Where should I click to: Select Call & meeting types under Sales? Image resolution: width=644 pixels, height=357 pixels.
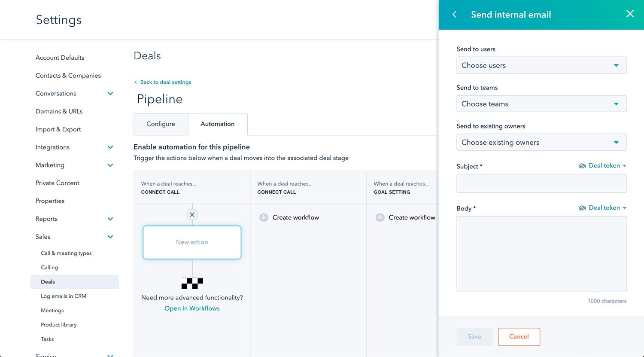click(66, 253)
